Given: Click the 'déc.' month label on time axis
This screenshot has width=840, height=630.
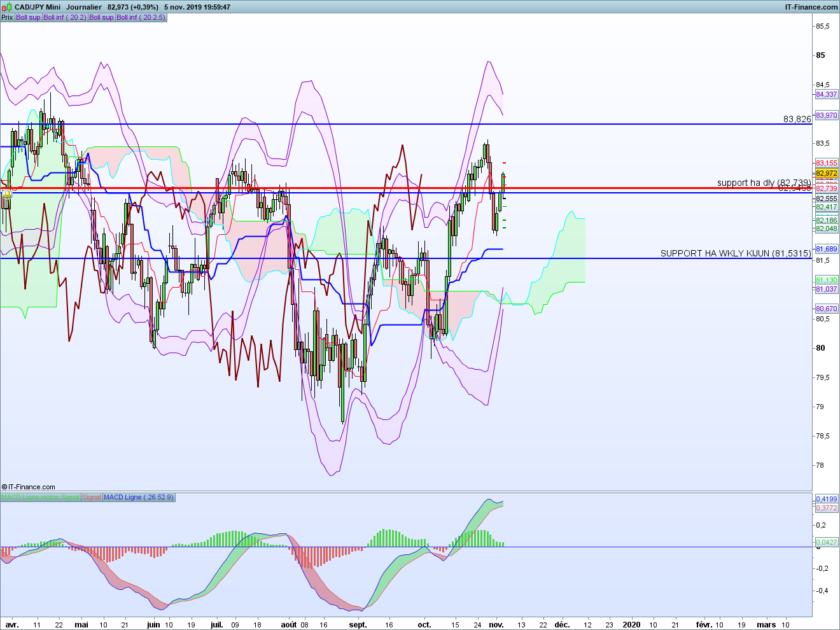Looking at the screenshot, I should coord(562,625).
